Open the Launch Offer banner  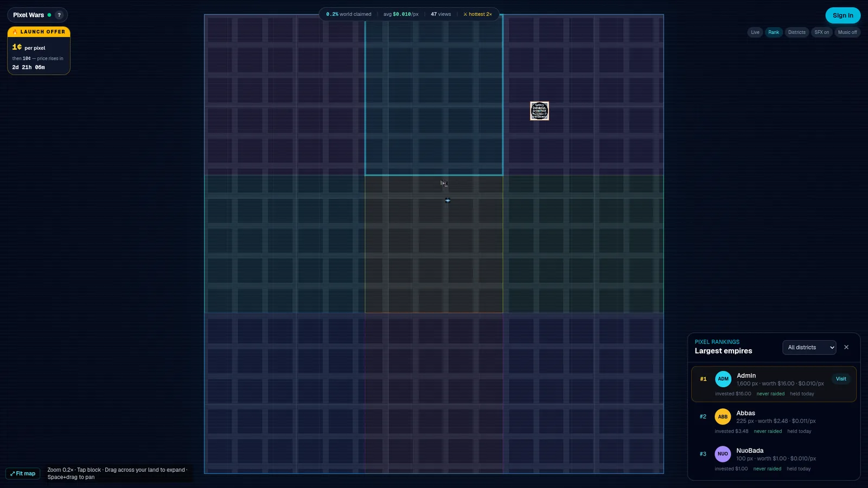pos(39,32)
